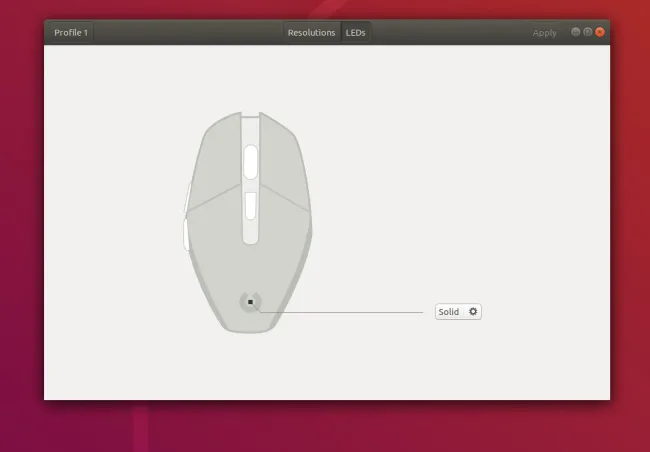This screenshot has height=452, width=650.
Task: Click the DPI button below the scroll wheel
Action: 250,205
